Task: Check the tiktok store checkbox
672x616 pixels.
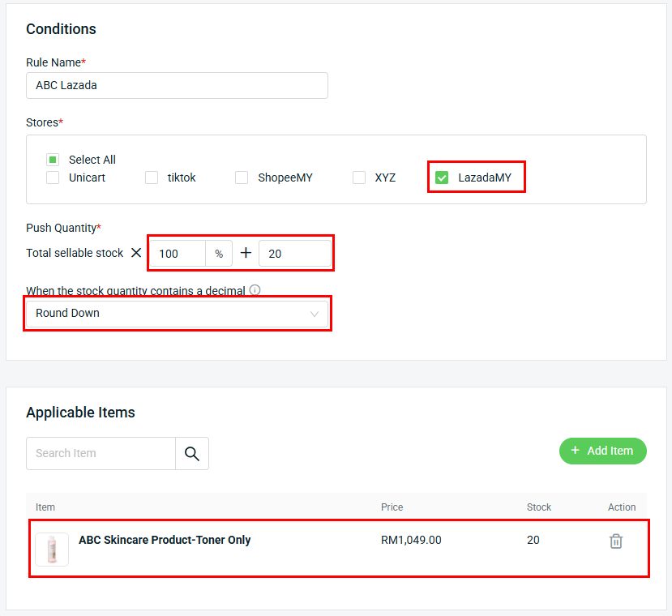Action: (x=152, y=178)
